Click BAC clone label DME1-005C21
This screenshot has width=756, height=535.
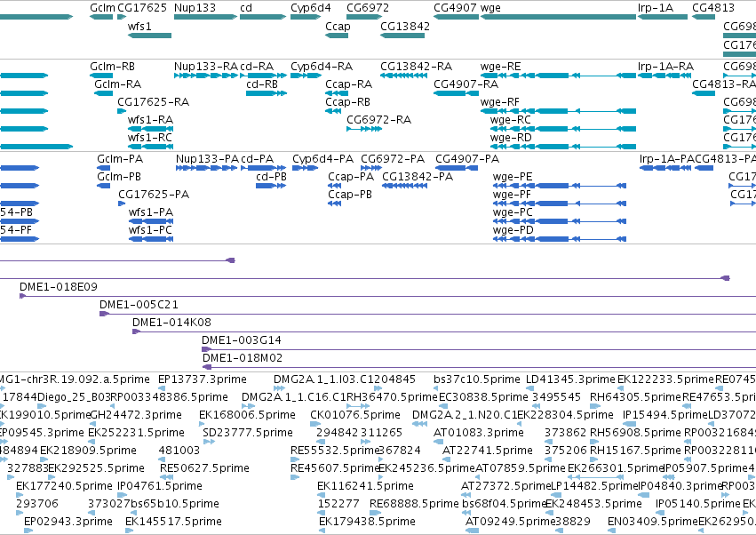[x=139, y=305]
